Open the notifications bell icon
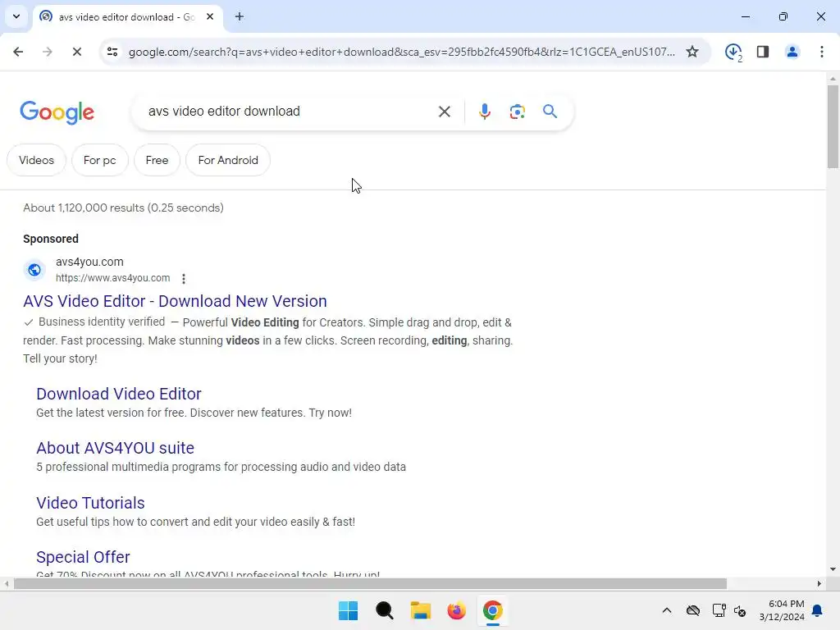This screenshot has width=840, height=630. pos(817,610)
